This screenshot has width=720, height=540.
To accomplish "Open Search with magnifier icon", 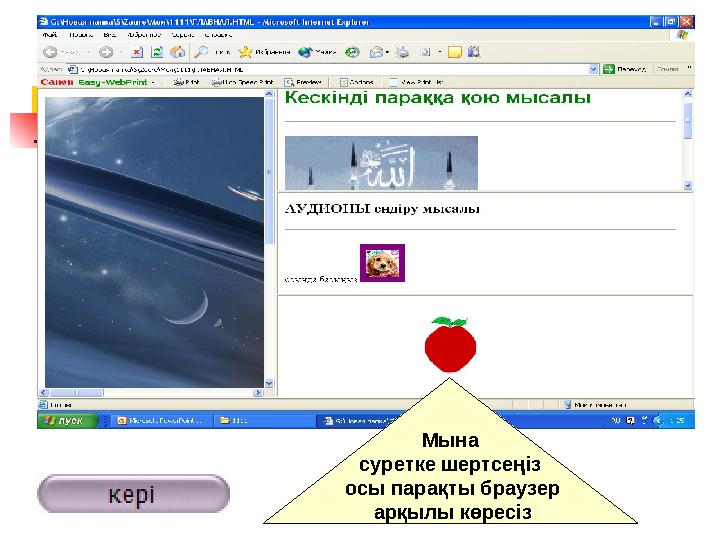I will pos(201,52).
